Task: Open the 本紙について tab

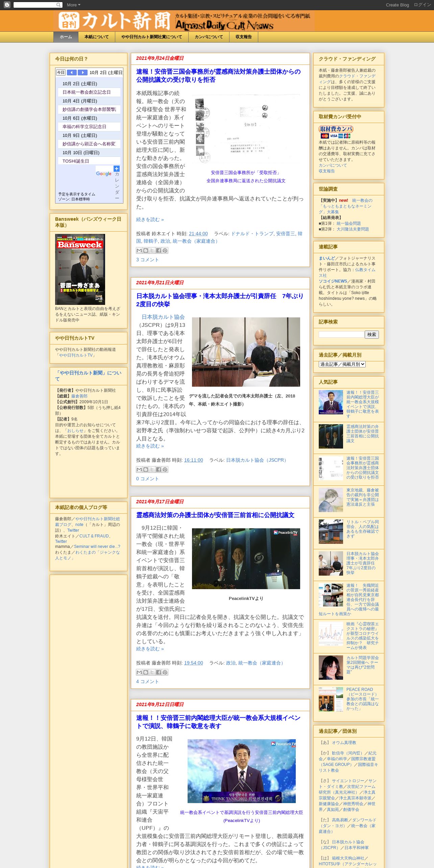Action: [97, 37]
